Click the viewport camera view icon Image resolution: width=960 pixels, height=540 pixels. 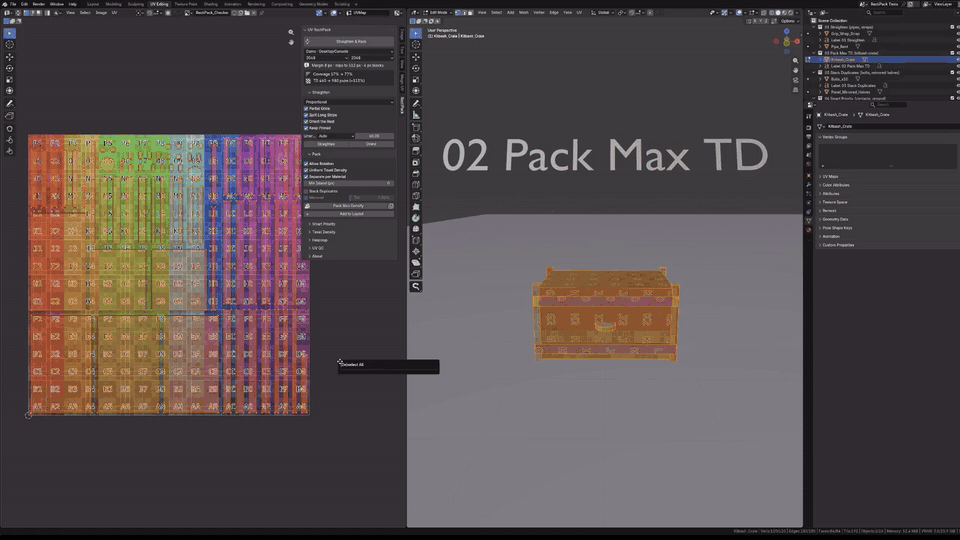click(x=795, y=80)
